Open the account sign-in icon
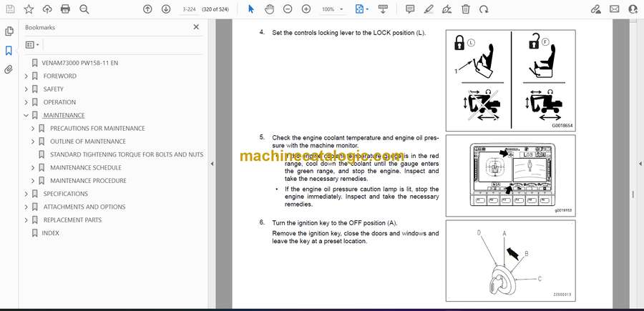Image resolution: width=644 pixels, height=311 pixels. (633, 9)
